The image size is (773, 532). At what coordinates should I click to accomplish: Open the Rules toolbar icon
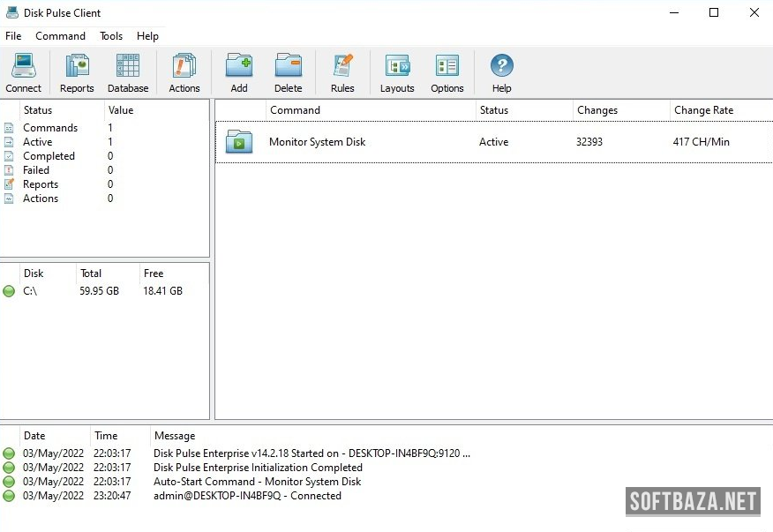(342, 71)
